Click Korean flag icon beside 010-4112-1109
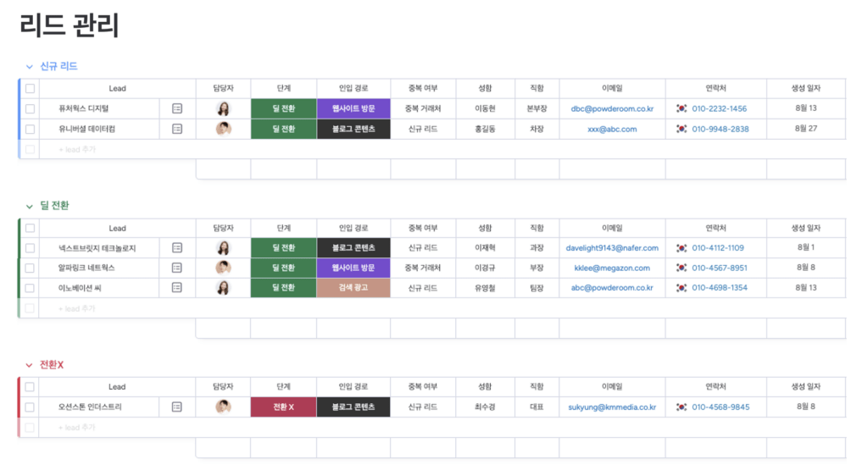 [x=682, y=248]
